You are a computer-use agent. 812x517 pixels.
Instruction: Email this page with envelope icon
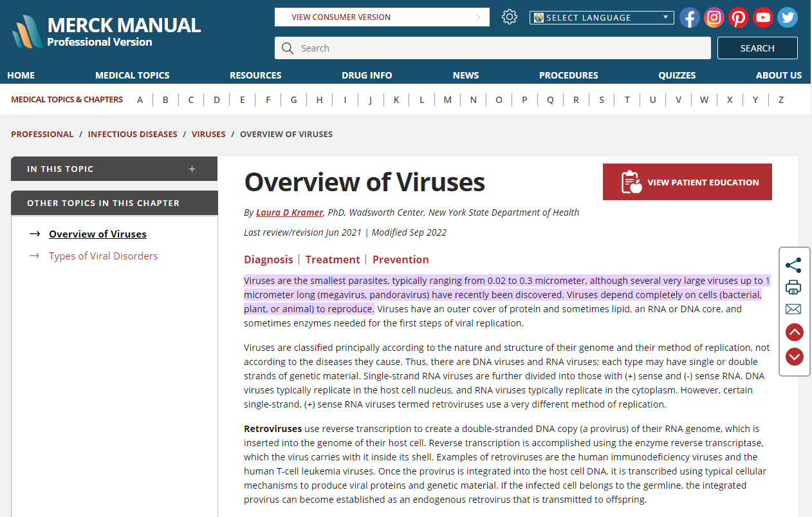[794, 310]
